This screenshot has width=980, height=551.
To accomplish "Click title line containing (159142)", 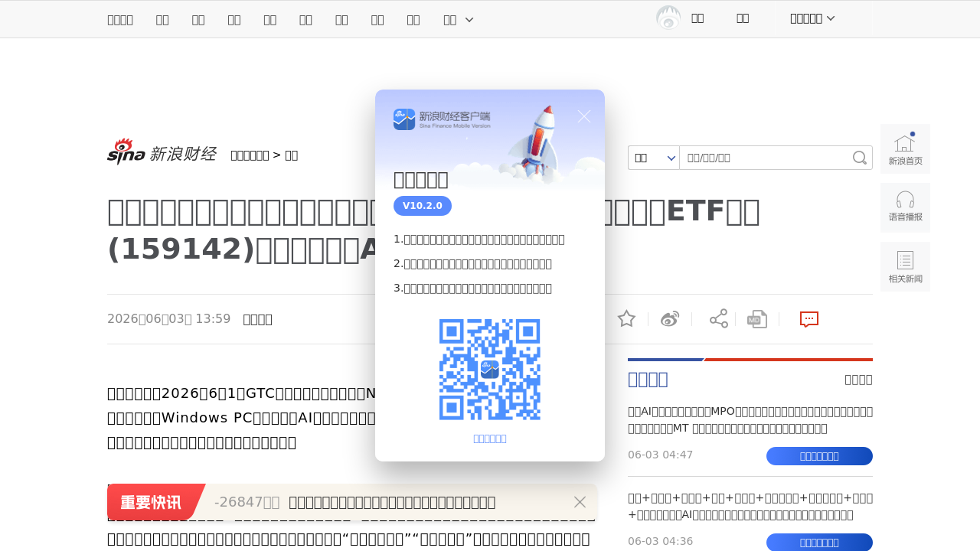I will (241, 249).
